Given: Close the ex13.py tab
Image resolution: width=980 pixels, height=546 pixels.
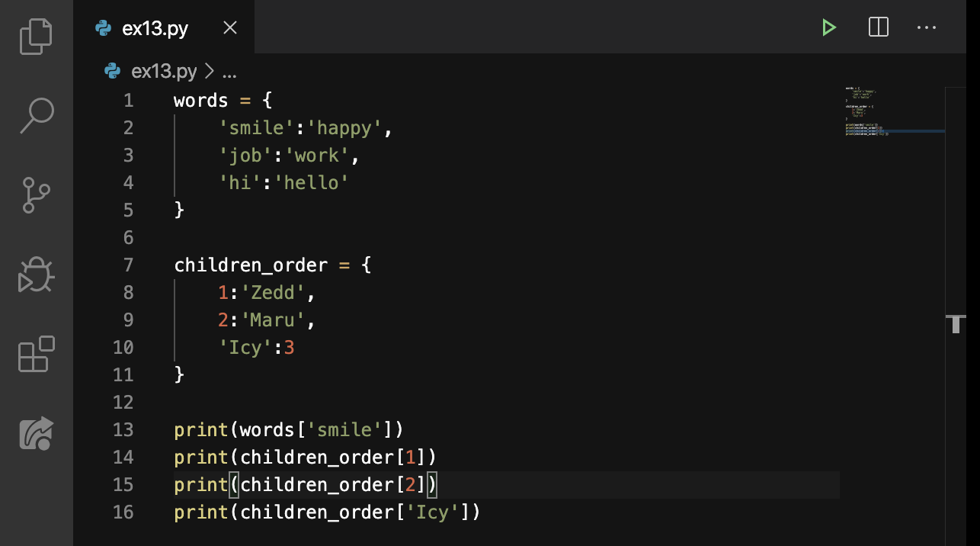Looking at the screenshot, I should 229,28.
